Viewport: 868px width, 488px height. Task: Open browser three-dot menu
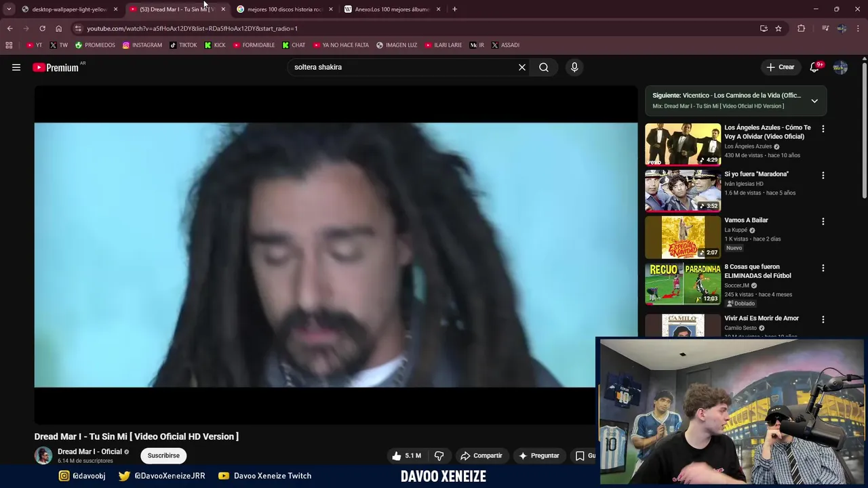pyautogui.click(x=859, y=28)
